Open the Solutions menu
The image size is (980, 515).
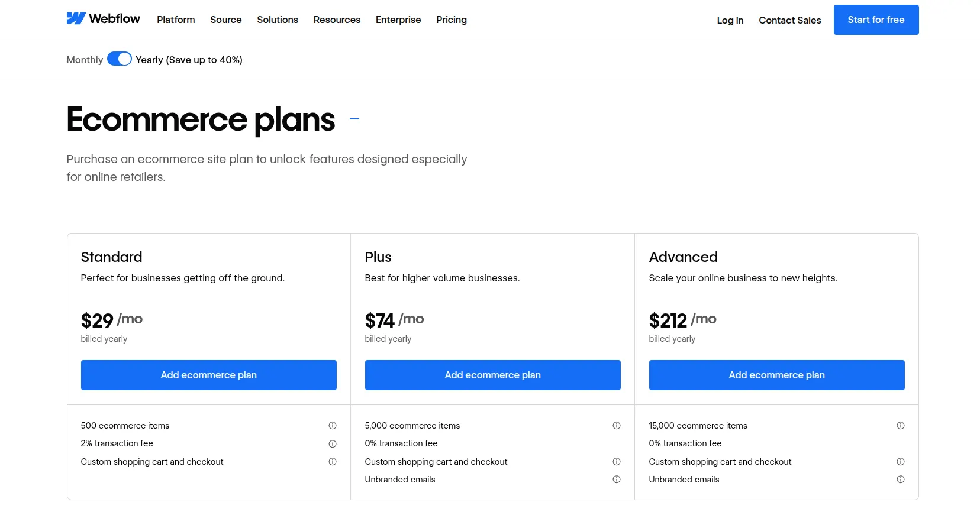point(278,20)
